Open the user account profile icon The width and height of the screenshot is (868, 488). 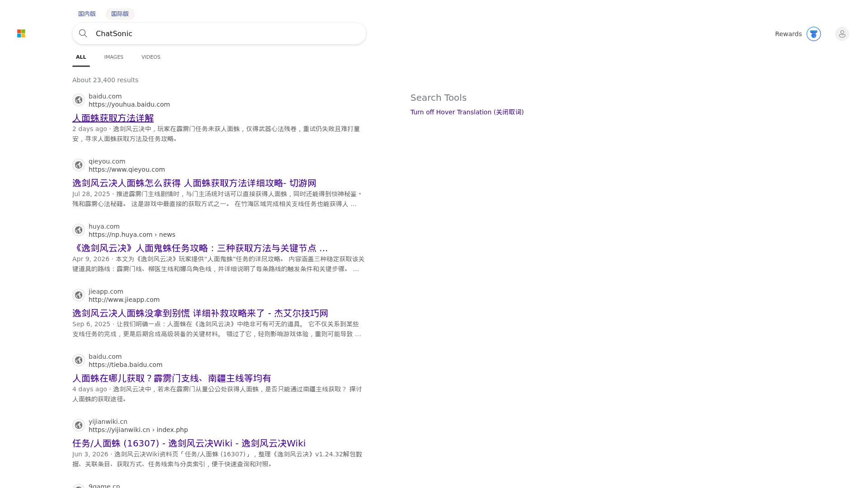[842, 34]
